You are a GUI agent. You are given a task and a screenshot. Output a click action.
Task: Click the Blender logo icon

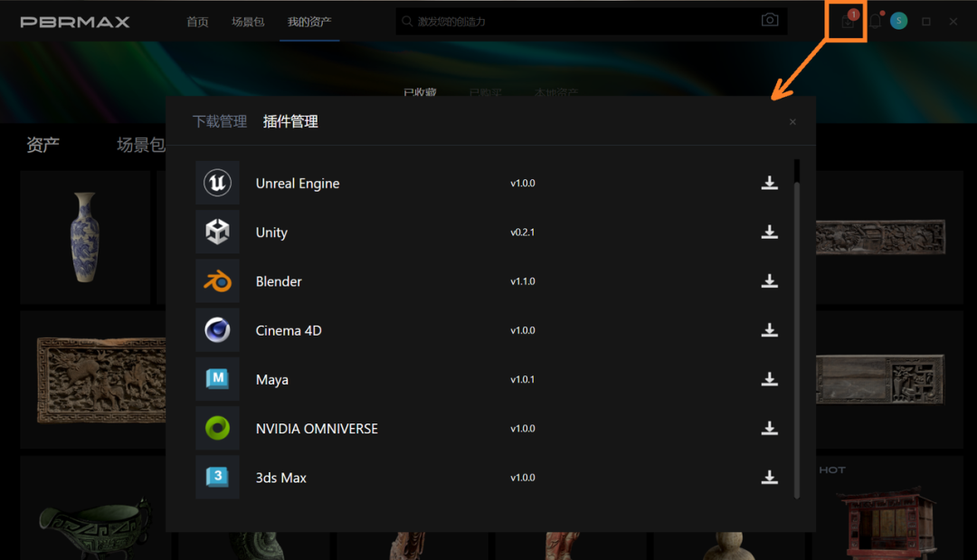coord(217,281)
